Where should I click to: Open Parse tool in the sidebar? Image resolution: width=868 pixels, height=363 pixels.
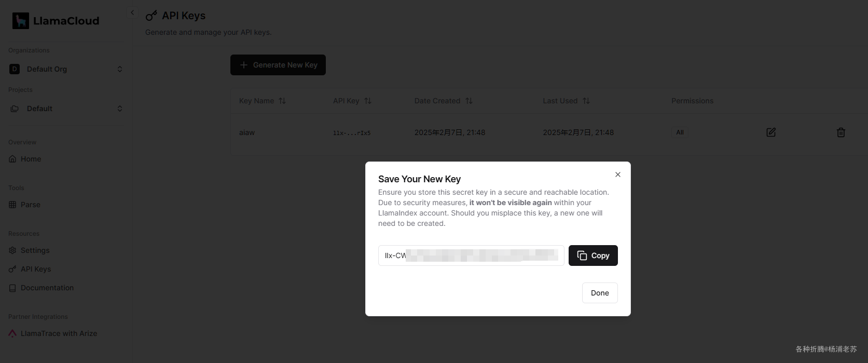click(x=30, y=205)
